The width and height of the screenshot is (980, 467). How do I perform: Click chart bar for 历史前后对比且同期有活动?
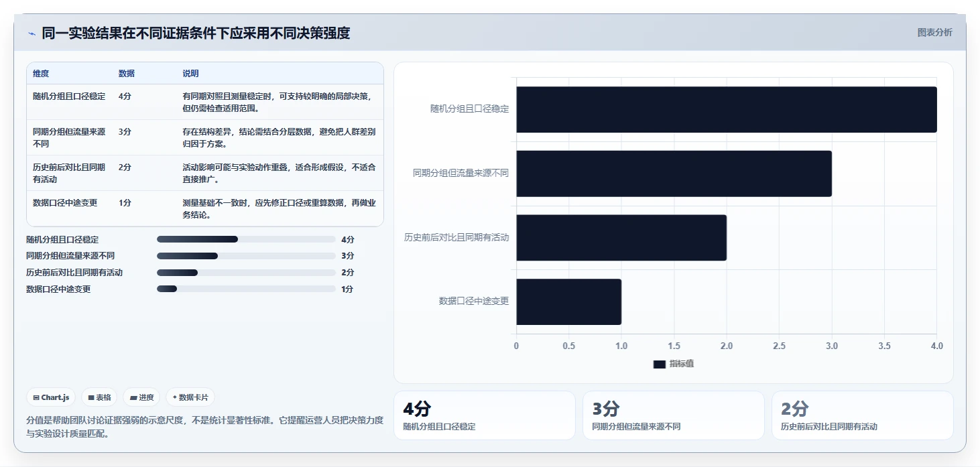point(621,238)
